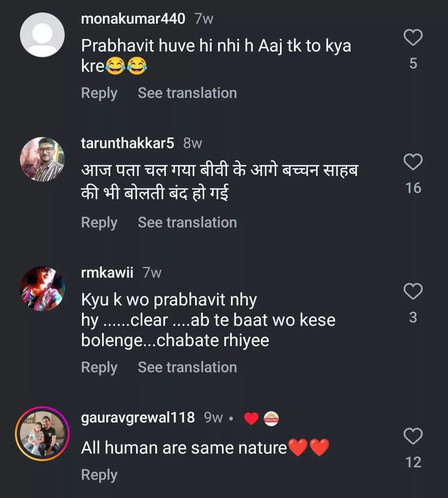Like gauravgrewal118's comment
The height and width of the screenshot is (498, 448).
(x=413, y=436)
